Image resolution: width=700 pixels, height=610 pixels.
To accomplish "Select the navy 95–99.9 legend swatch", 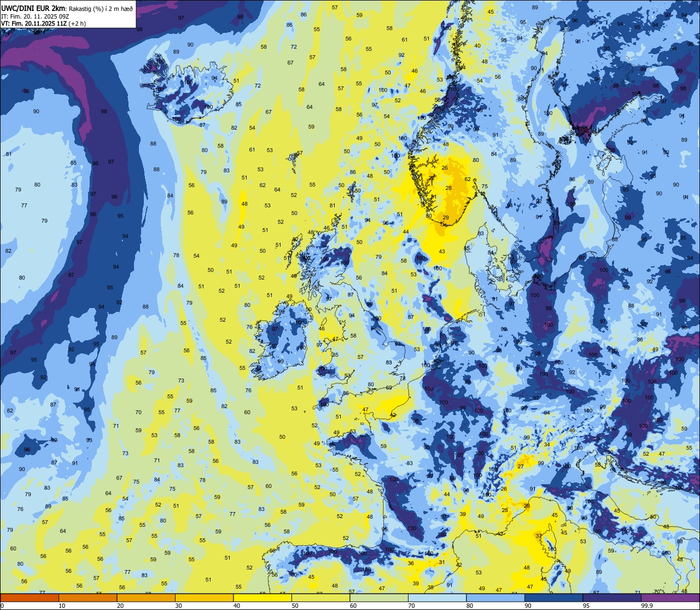I will (x=612, y=597).
